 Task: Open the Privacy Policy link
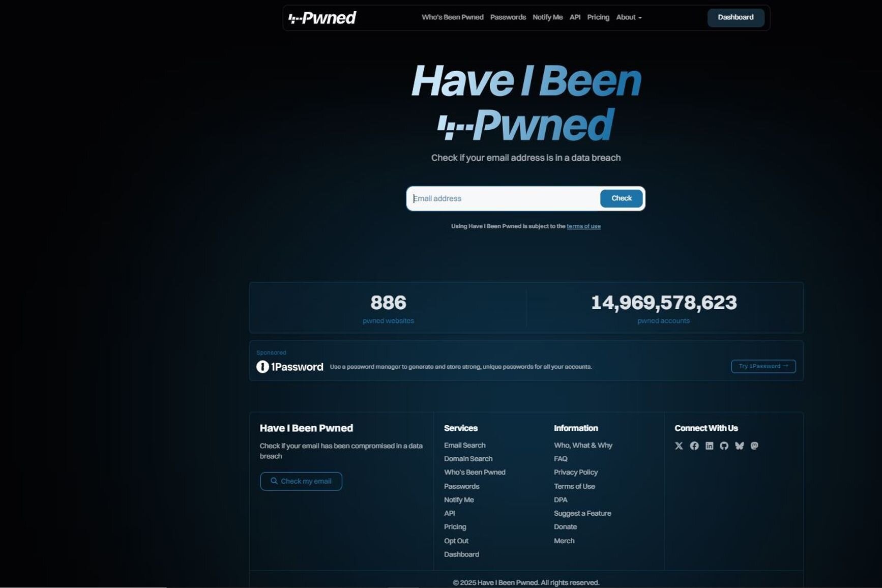click(576, 472)
